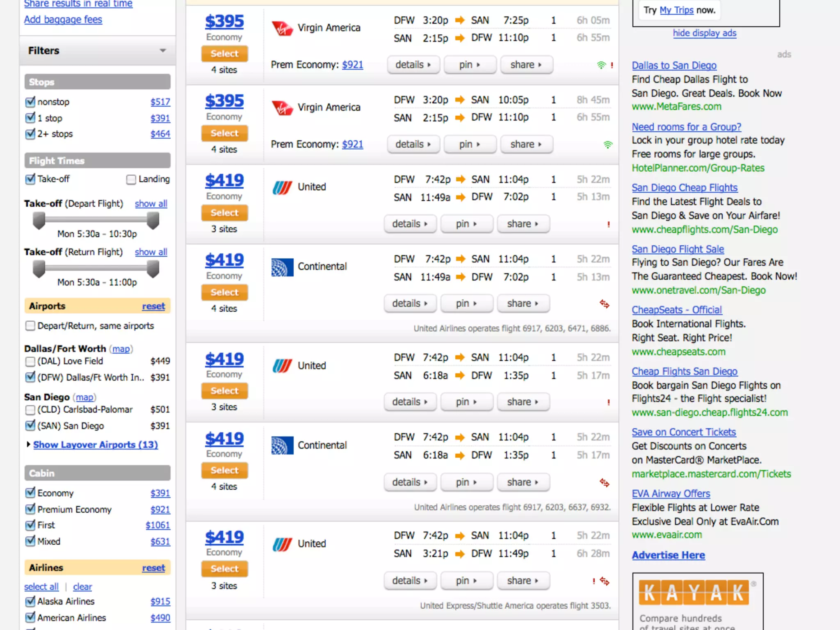Check the (DAL) Love Field airport checkbox
Image resolution: width=840 pixels, height=630 pixels.
30,362
